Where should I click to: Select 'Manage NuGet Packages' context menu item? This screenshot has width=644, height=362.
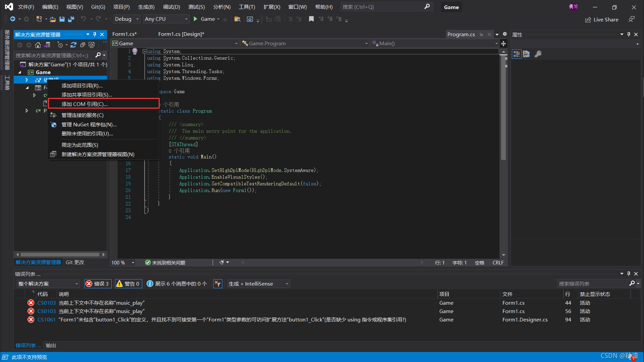click(x=89, y=124)
